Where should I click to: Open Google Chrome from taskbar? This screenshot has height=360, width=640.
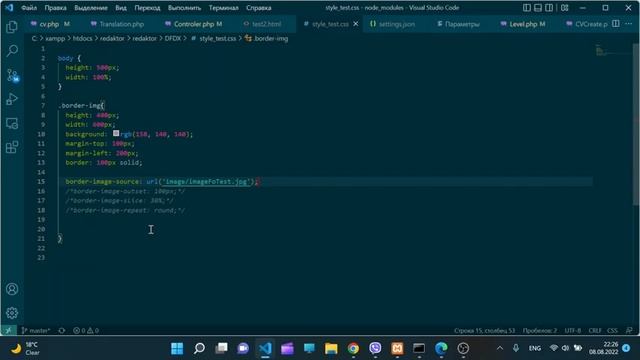(x=353, y=348)
